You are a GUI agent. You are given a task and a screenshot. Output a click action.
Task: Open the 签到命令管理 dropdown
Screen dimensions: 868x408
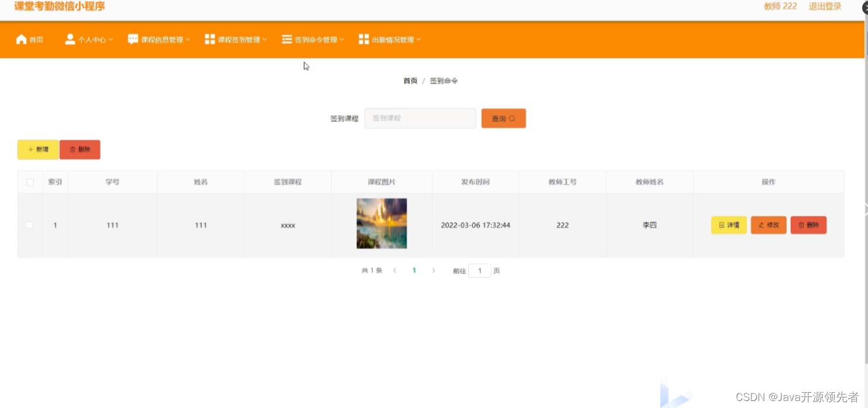(313, 39)
